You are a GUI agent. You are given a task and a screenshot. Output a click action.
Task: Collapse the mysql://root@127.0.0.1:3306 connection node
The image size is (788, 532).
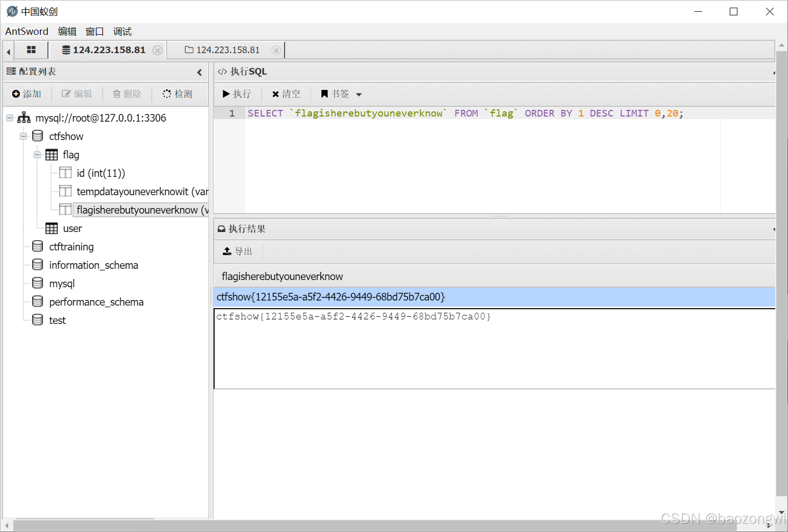[x=9, y=118]
